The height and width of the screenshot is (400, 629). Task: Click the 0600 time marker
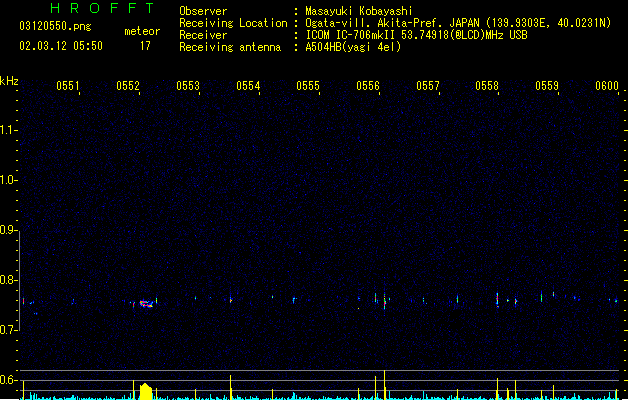[x=607, y=86]
